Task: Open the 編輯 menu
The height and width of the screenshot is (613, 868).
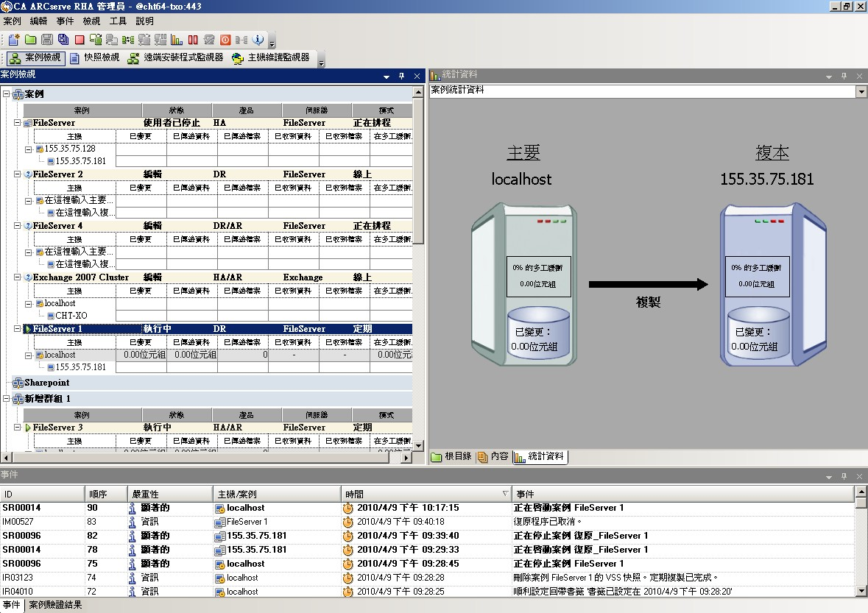Action: (x=39, y=21)
